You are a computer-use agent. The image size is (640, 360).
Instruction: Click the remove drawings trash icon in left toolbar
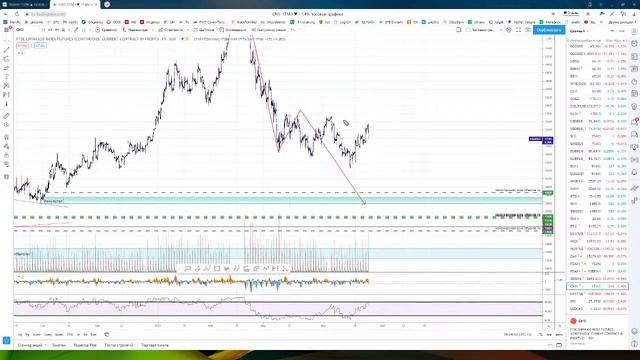pos(6,177)
